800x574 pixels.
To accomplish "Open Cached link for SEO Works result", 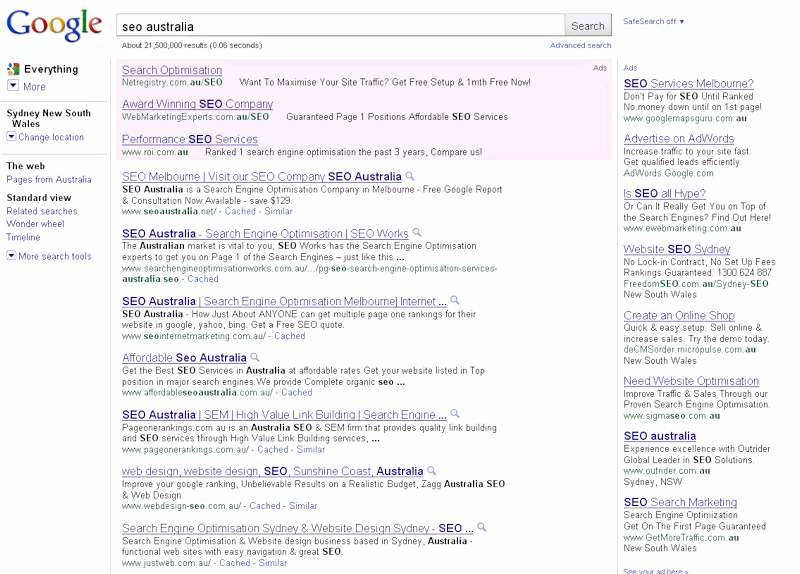I will point(203,279).
